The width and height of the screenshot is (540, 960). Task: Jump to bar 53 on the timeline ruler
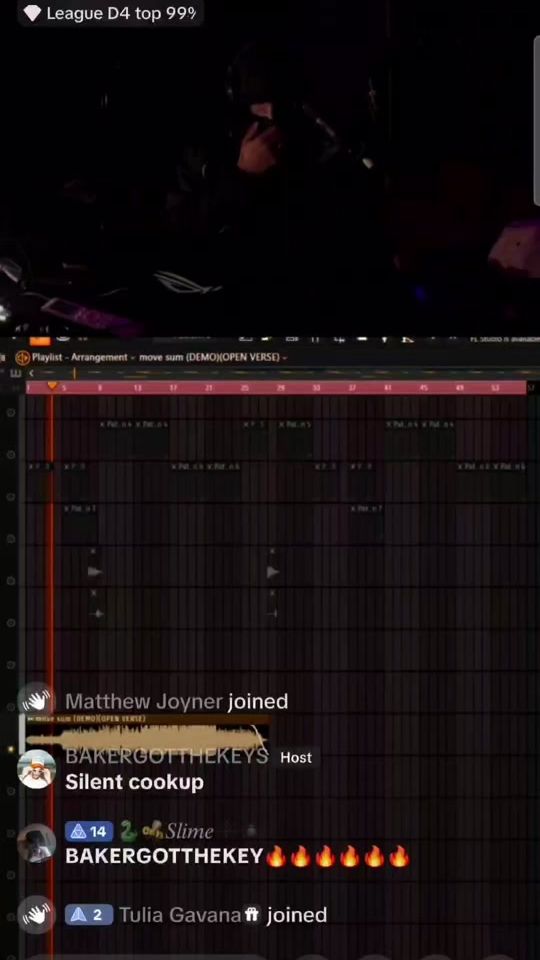[x=495, y=388]
